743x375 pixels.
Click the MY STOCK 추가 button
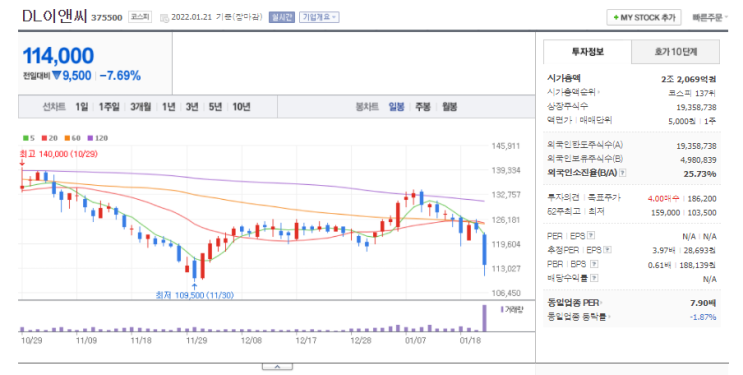click(644, 18)
